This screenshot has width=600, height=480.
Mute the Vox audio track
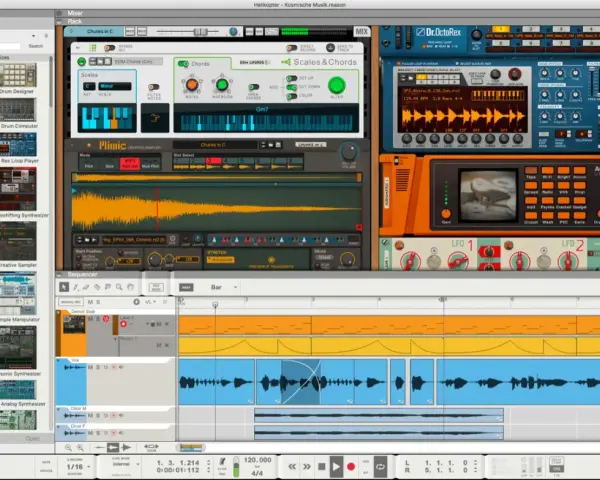point(91,367)
